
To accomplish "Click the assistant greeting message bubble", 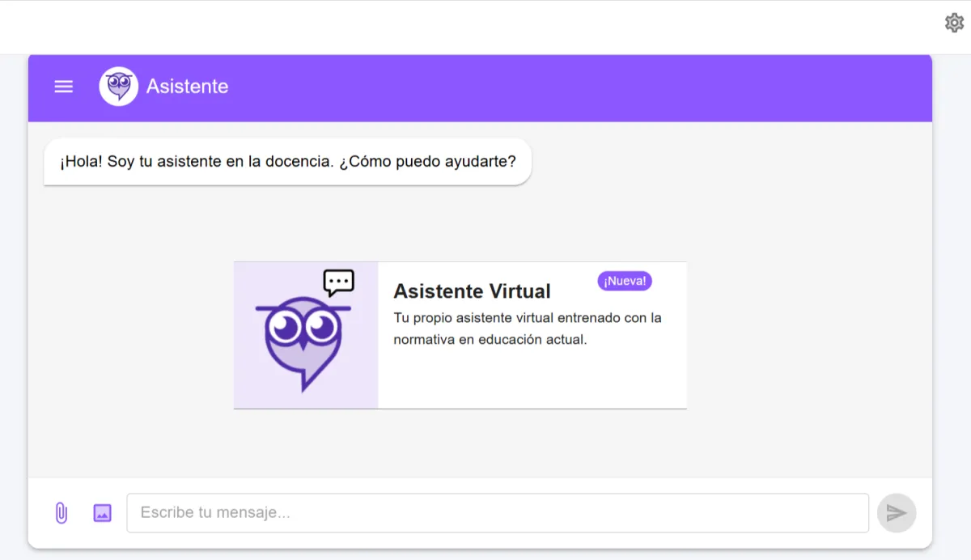I will (288, 161).
